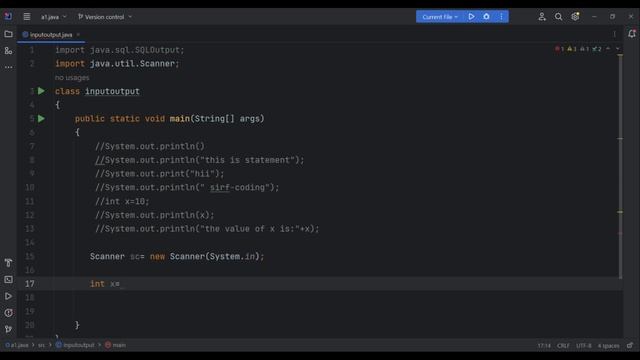This screenshot has height=360, width=640.
Task: Open the main hamburger menu
Action: pos(27,17)
